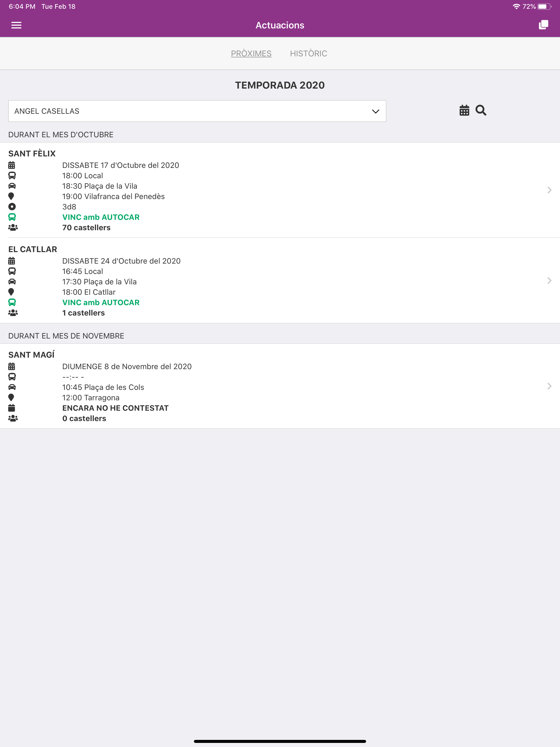The image size is (560, 747).
Task: Click the search magnifier icon
Action: tap(481, 110)
